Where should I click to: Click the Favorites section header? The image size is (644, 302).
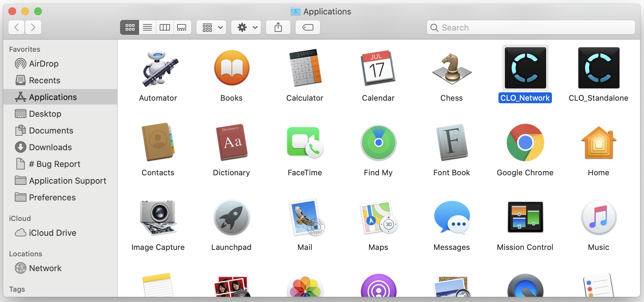tap(24, 49)
